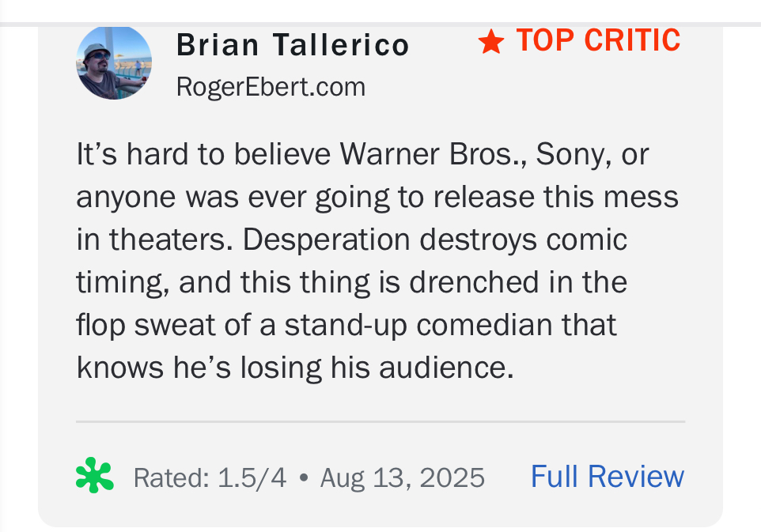Click the divider line above the rating
761x532 pixels.
[380, 422]
